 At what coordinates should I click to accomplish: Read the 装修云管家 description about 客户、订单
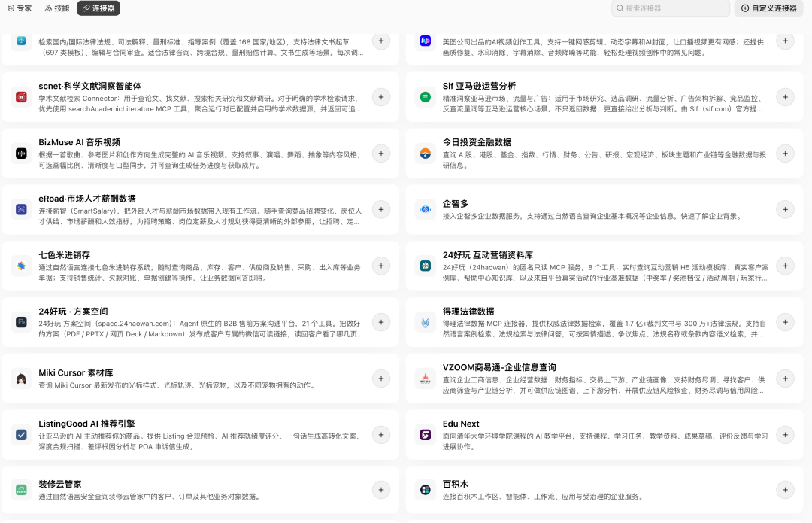coord(149,497)
